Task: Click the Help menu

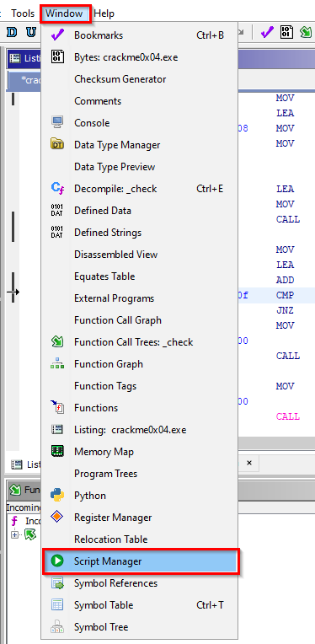Action: (104, 13)
